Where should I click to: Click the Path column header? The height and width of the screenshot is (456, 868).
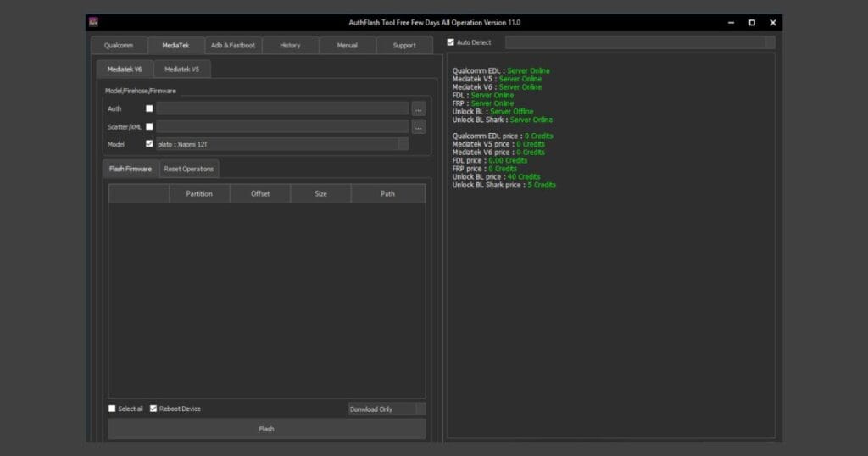coord(387,194)
